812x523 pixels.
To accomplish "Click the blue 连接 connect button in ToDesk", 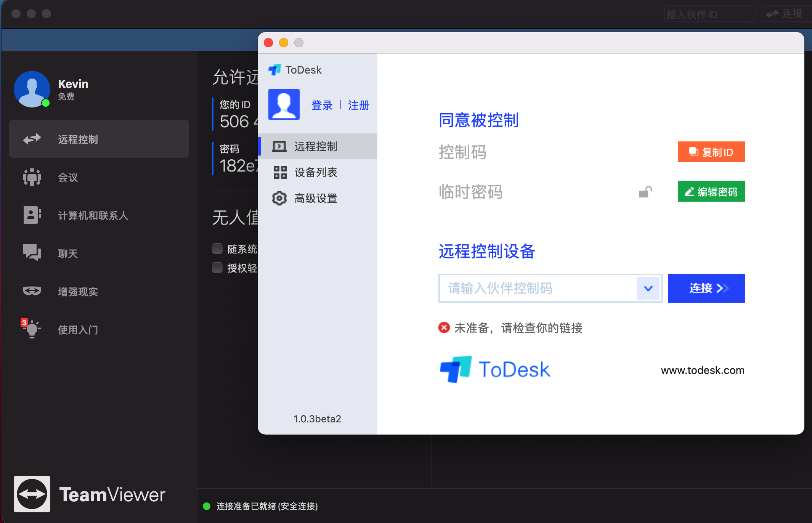I will pyautogui.click(x=706, y=288).
